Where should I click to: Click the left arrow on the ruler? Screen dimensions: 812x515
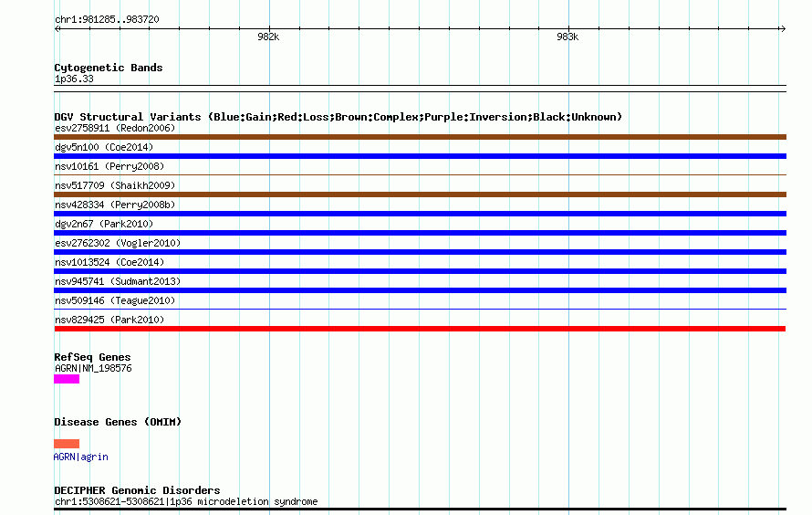pyautogui.click(x=57, y=29)
